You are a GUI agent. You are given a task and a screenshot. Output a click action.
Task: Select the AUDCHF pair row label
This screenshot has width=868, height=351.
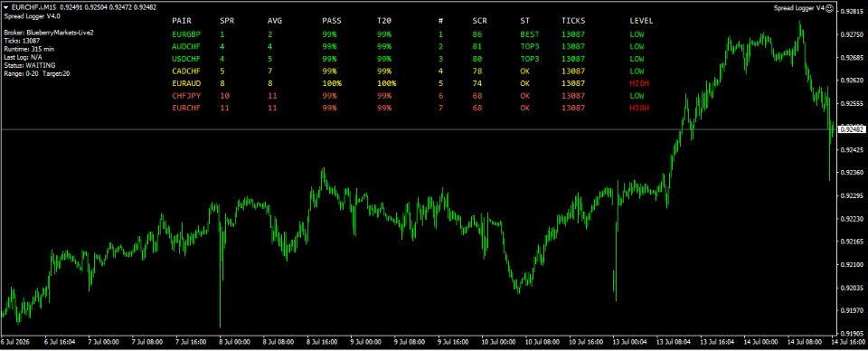tap(186, 46)
